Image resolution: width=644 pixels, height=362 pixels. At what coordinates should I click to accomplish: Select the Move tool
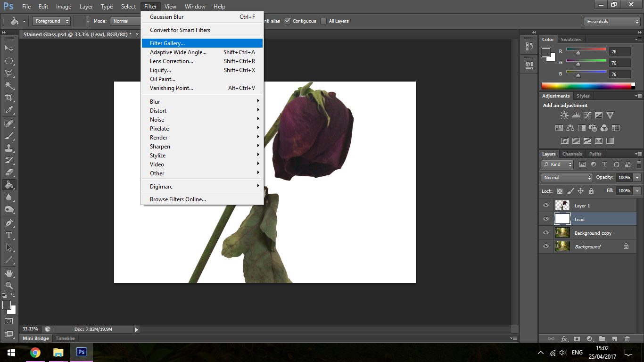pos(9,48)
